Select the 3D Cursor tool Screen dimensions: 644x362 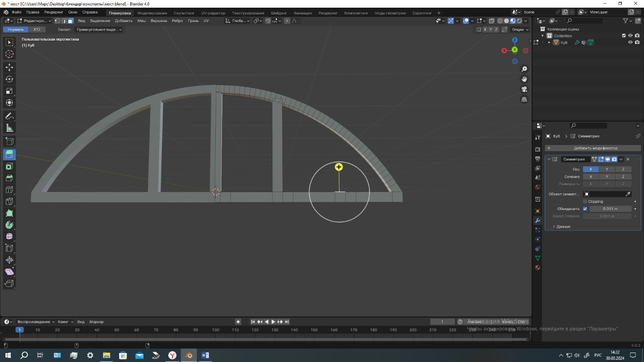[9, 54]
